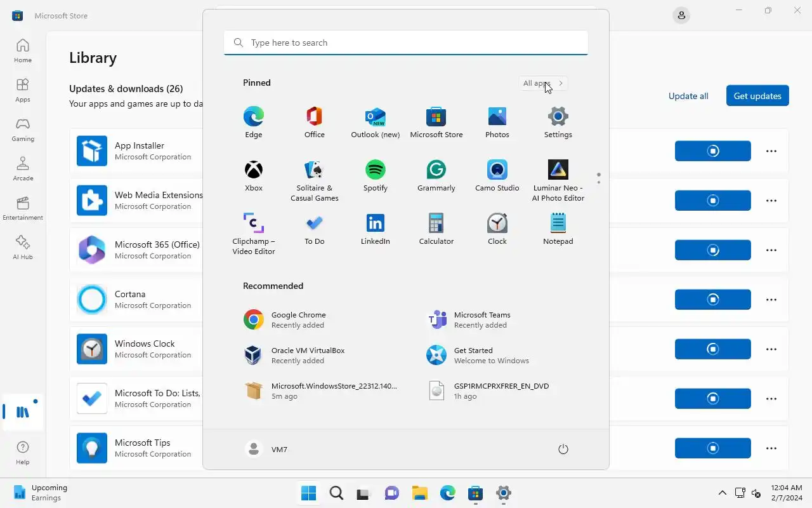The width and height of the screenshot is (812, 508).
Task: Stop Microsoft To Do update
Action: pyautogui.click(x=713, y=399)
